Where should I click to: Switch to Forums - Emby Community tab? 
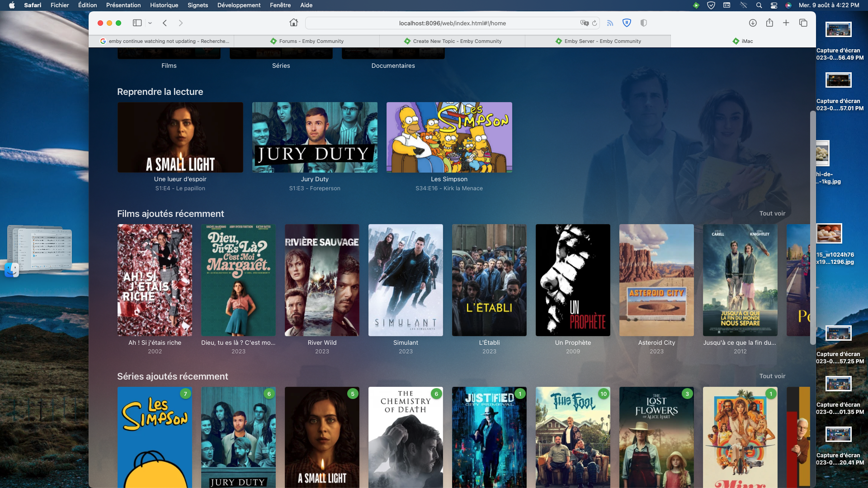coord(307,41)
